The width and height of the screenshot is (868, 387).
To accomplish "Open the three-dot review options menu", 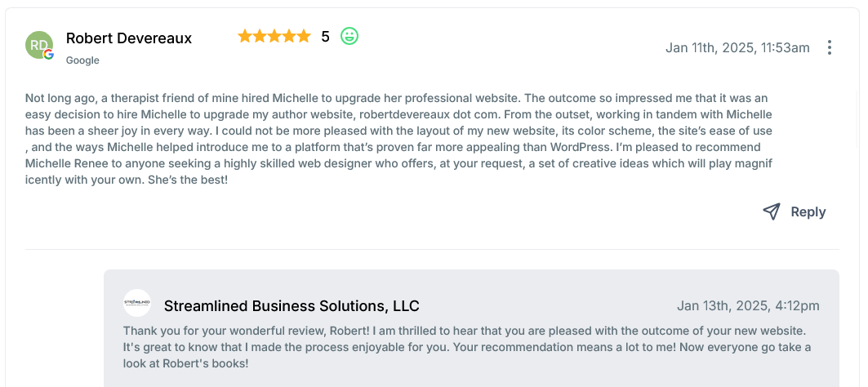I will click(830, 47).
